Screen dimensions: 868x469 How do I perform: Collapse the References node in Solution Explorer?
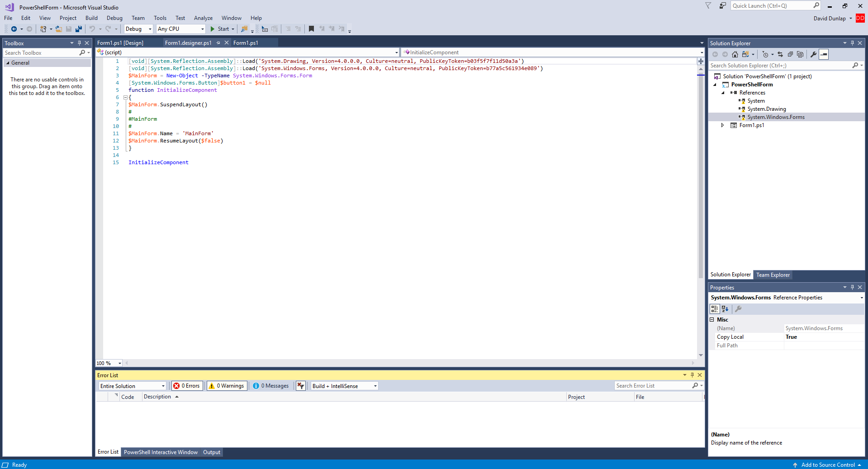[x=723, y=93]
